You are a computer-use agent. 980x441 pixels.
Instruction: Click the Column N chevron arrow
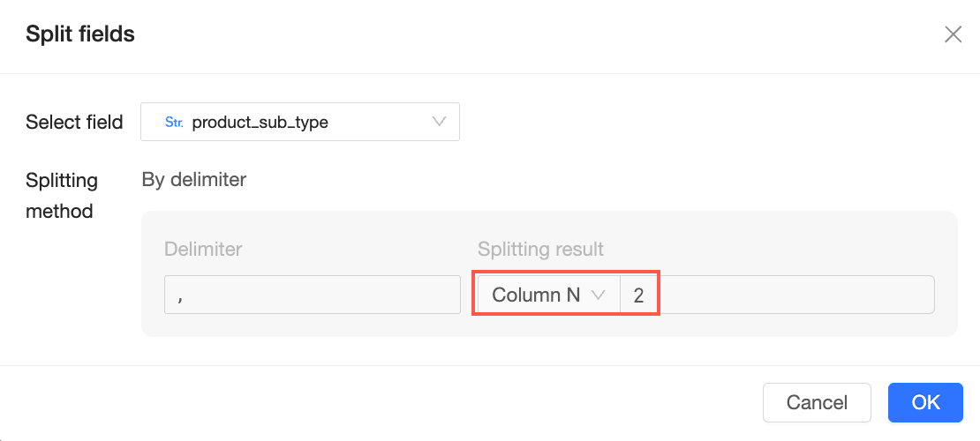coord(598,295)
